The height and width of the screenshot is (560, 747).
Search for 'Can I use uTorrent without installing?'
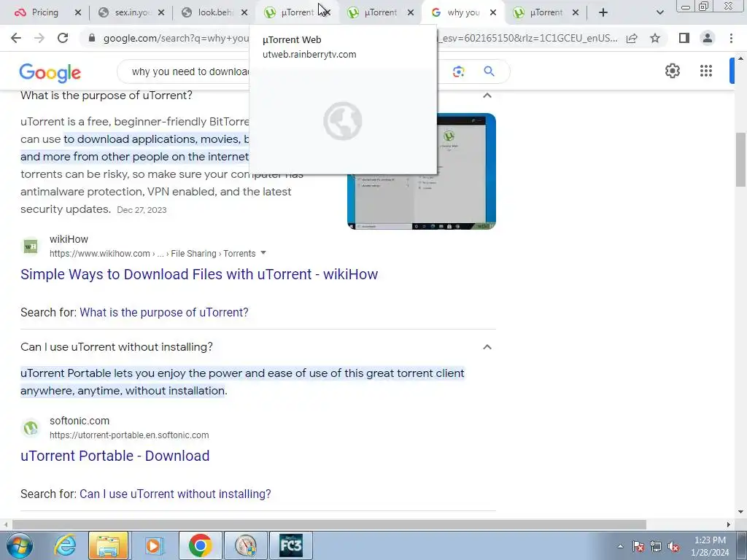(x=175, y=494)
